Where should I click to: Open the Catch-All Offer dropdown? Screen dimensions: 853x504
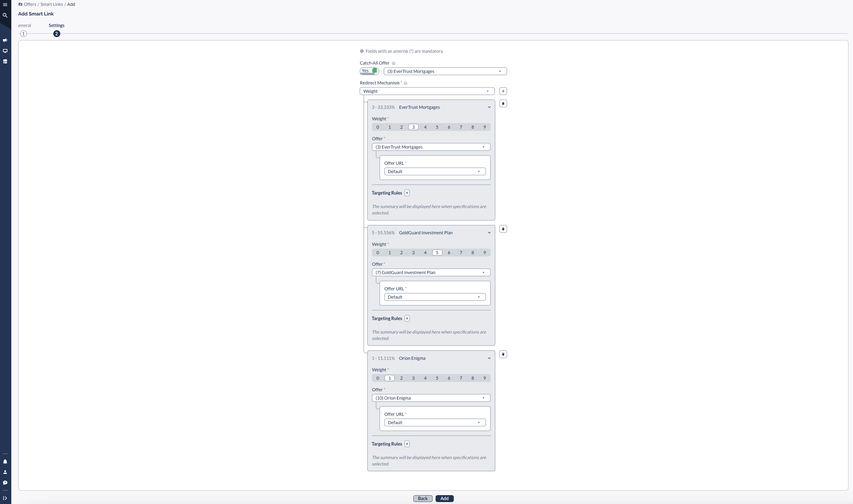point(445,71)
